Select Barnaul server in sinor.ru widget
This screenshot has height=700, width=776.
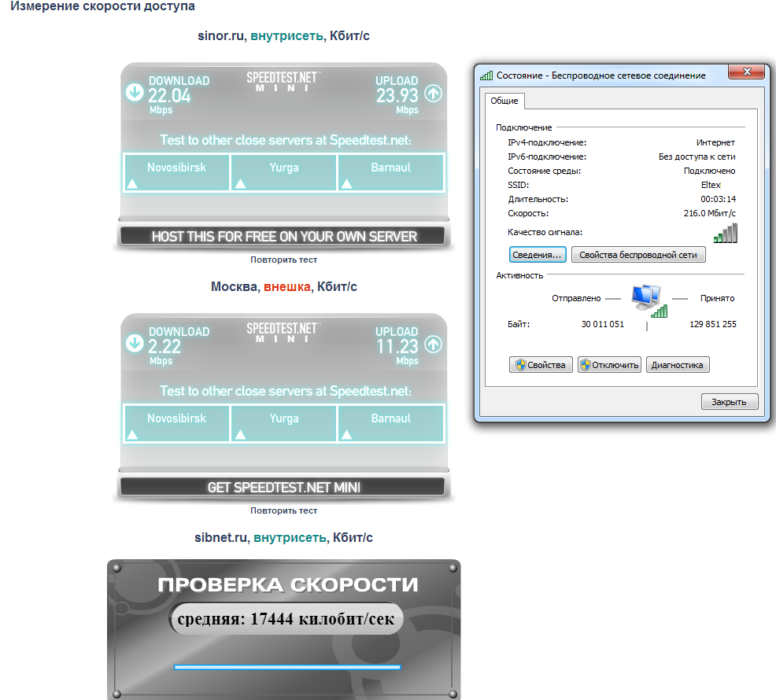tap(390, 172)
